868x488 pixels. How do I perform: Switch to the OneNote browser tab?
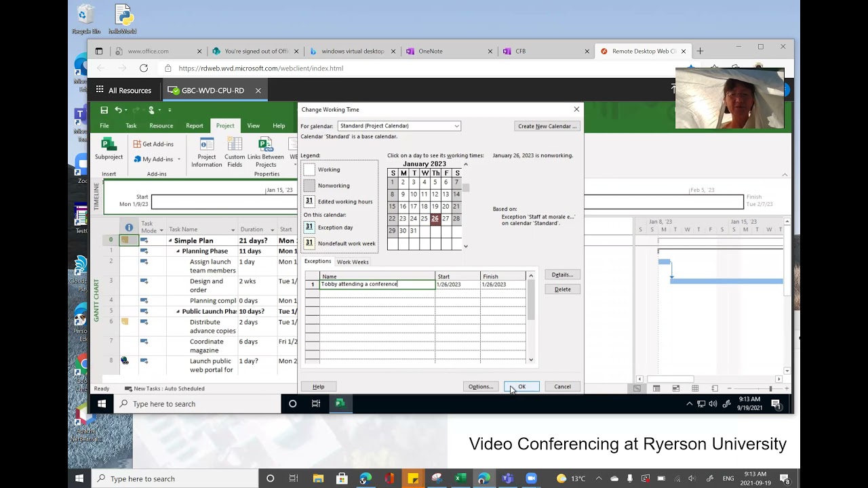click(448, 51)
